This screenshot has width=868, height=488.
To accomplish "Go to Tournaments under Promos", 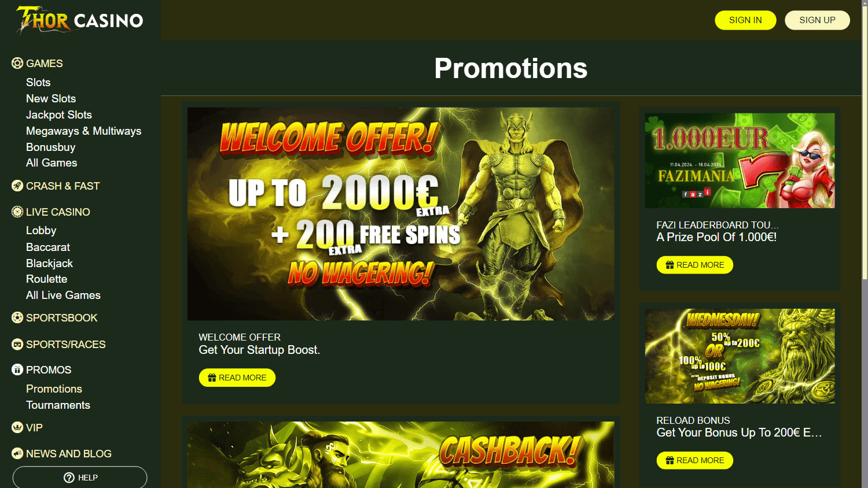I will pos(58,405).
